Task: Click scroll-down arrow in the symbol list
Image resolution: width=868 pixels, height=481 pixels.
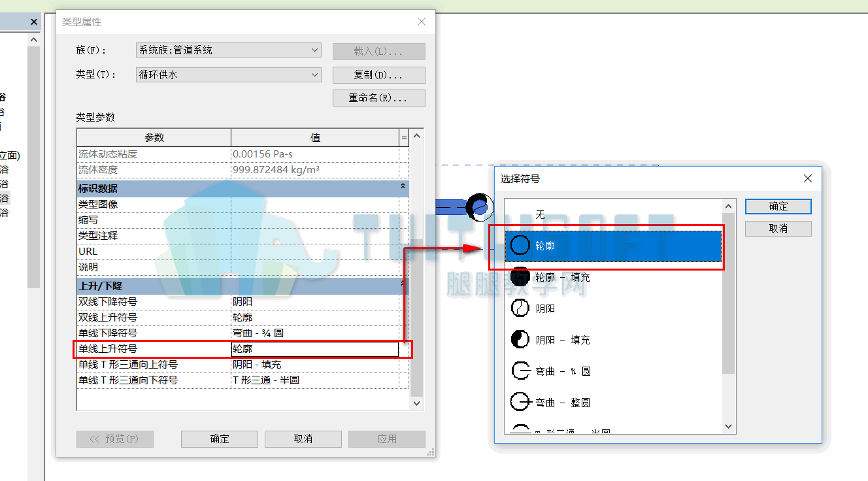Action: point(729,426)
